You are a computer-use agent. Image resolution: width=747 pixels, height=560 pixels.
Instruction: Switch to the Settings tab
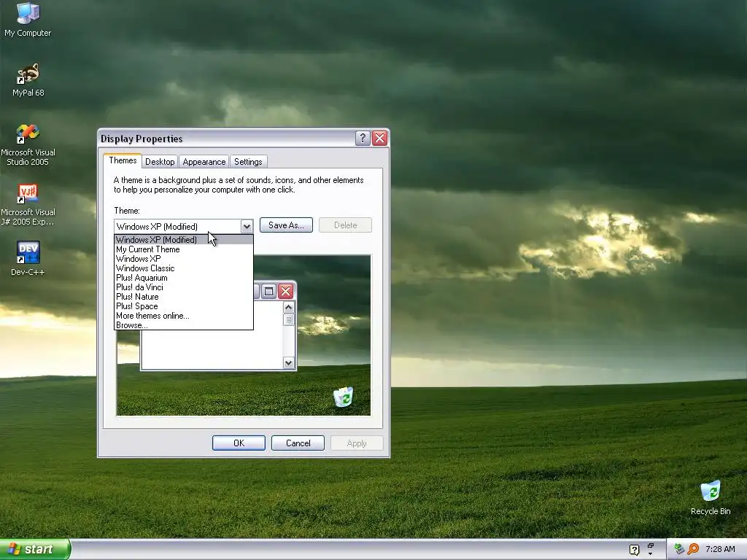point(248,161)
